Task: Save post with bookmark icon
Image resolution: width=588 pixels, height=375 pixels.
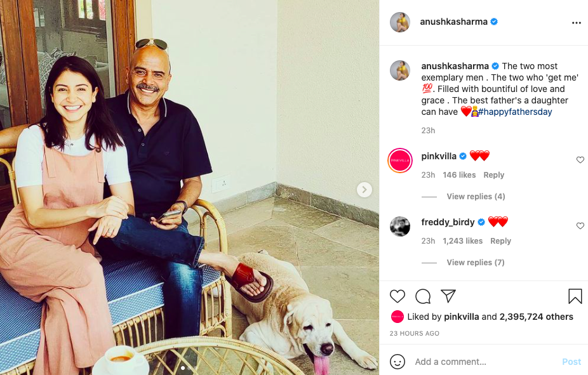Action: click(x=575, y=296)
